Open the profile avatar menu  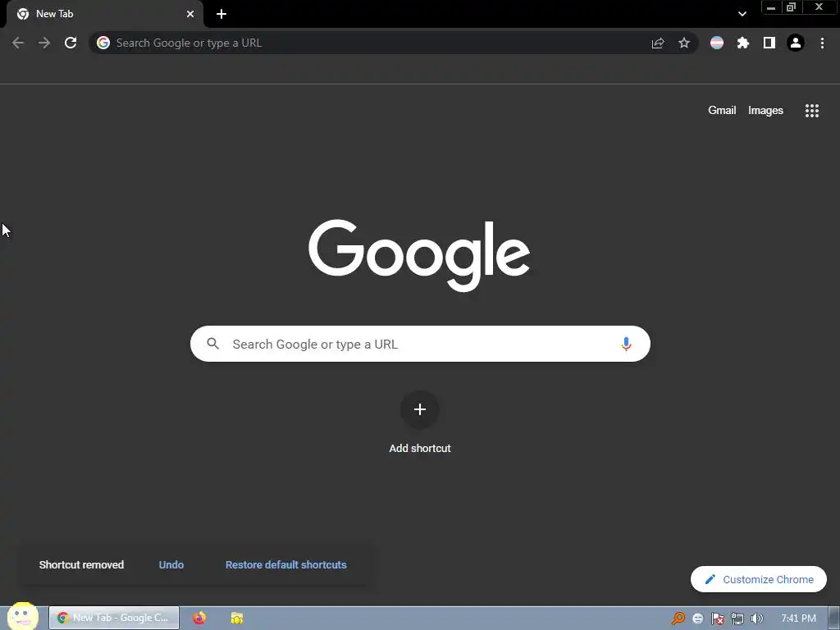coord(796,43)
